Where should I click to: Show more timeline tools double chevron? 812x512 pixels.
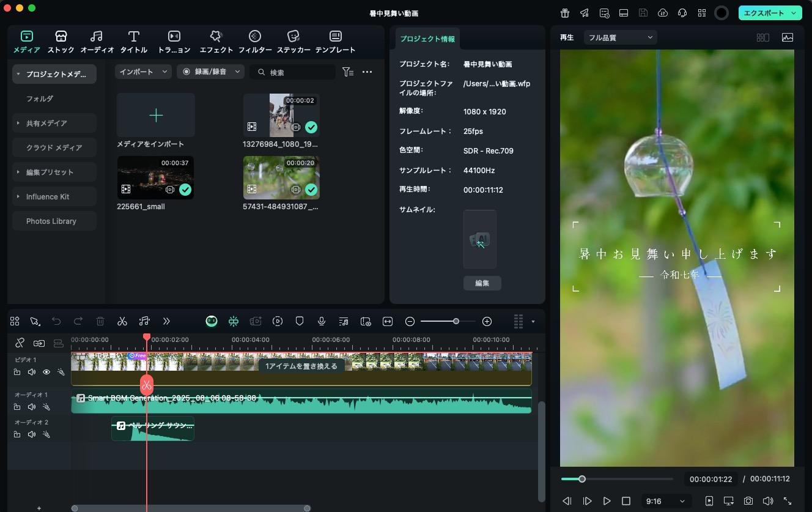166,321
